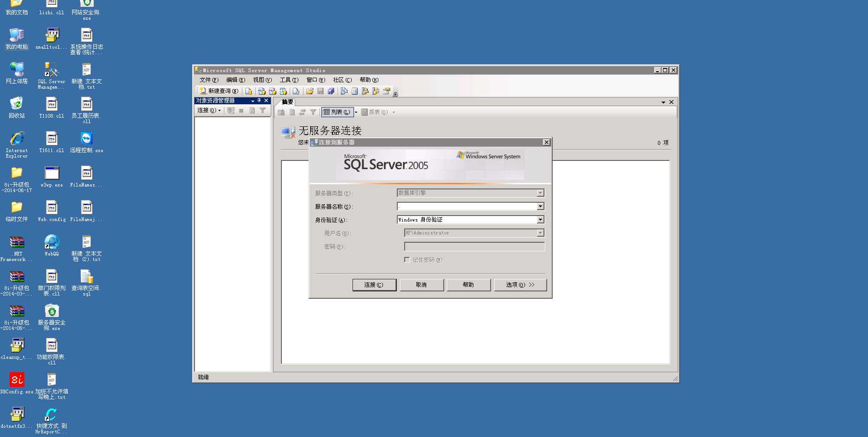Click the 密码 password field

pos(474,247)
